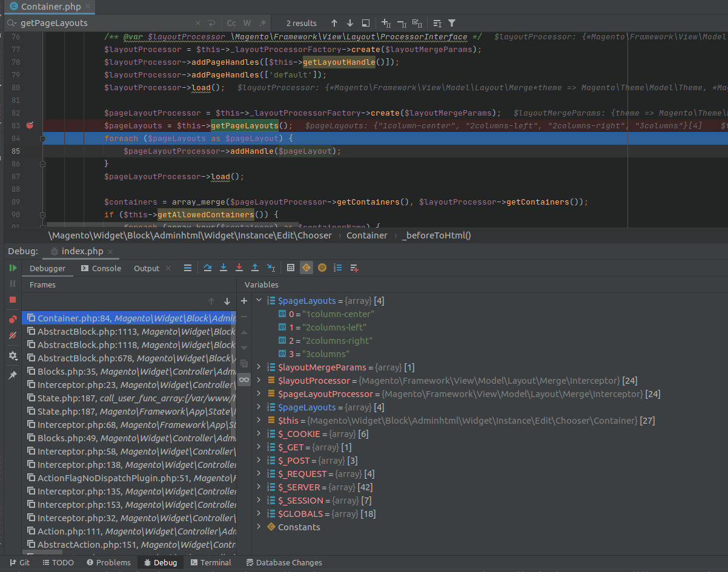
Task: Switch to Output tab
Action: (147, 268)
